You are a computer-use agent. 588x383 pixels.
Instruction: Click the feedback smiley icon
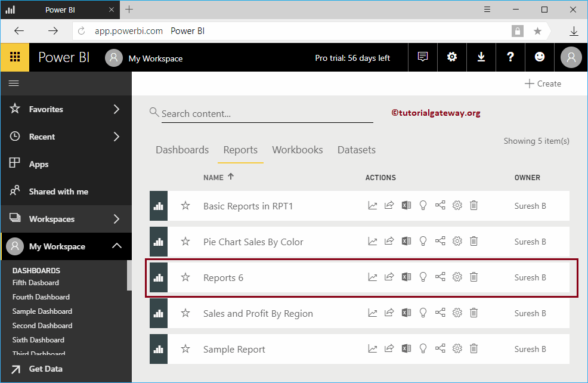(x=540, y=57)
